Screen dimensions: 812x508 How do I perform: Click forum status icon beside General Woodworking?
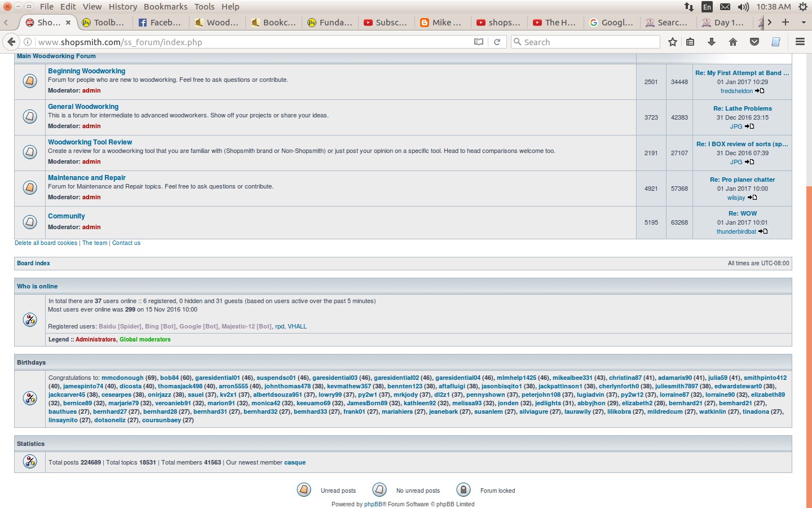30,116
